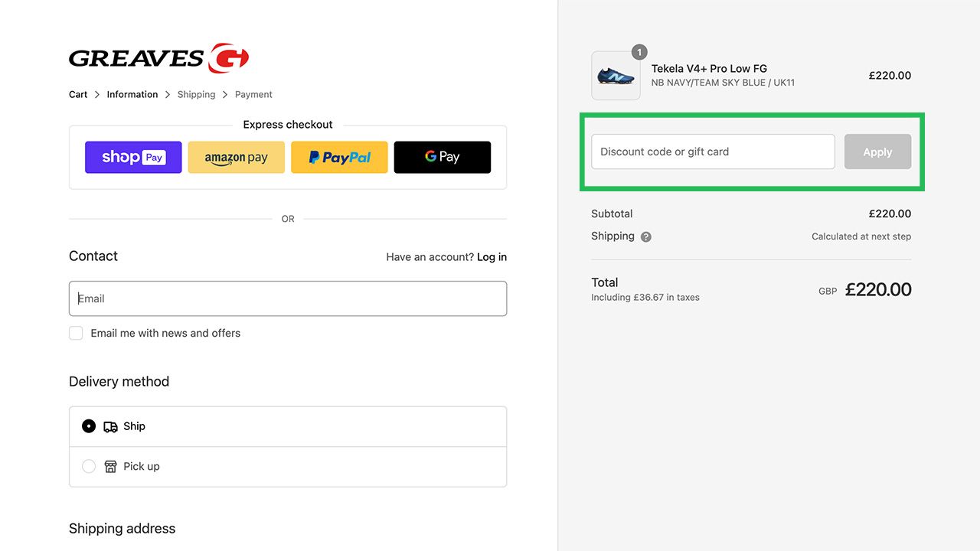Select the Information breadcrumb step
980x551 pixels.
(132, 95)
